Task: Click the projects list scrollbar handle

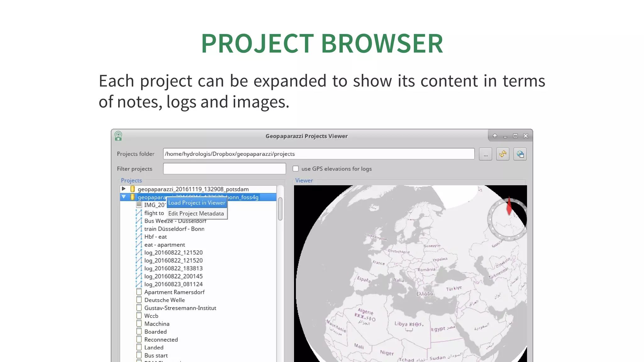Action: [280, 209]
